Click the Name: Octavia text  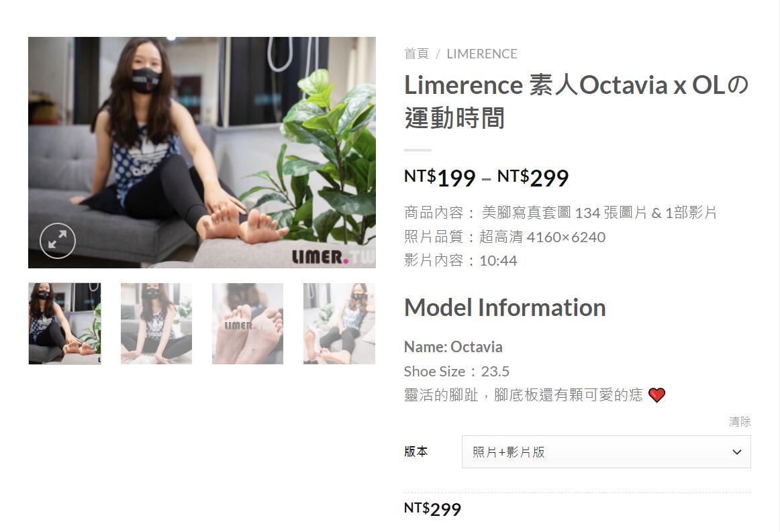[453, 347]
